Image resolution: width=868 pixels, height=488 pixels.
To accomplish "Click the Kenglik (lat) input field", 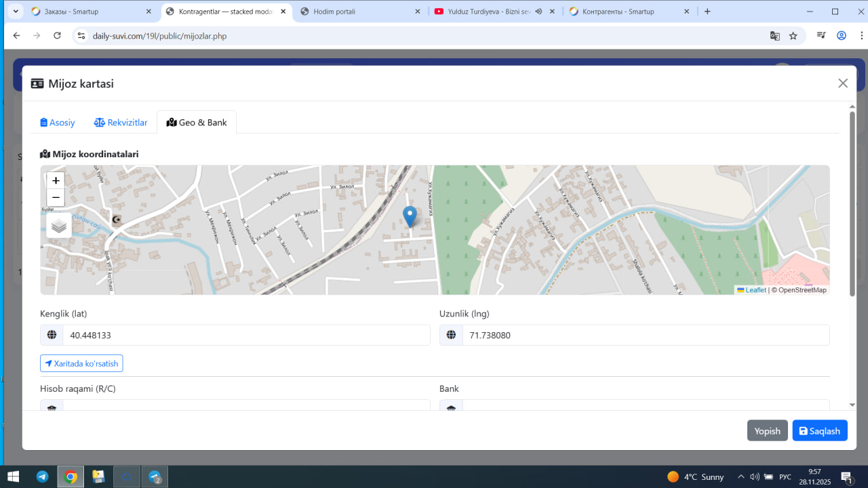I will pos(246,335).
